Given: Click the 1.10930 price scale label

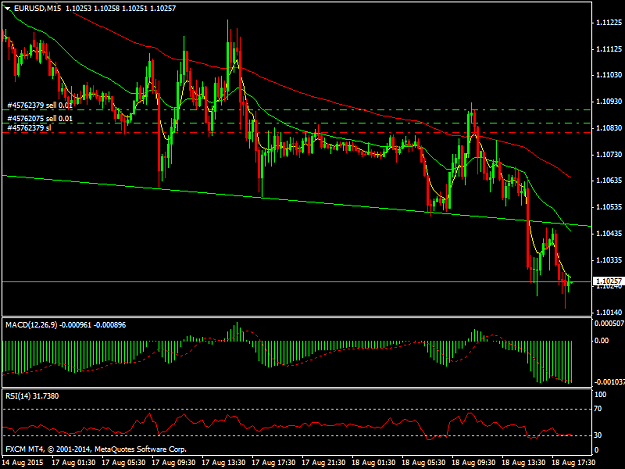Looking at the screenshot, I should pyautogui.click(x=609, y=102).
